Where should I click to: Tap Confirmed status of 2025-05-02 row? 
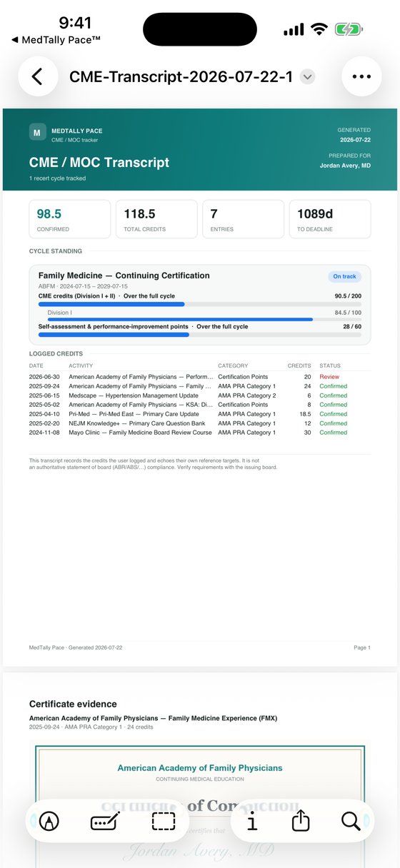click(333, 405)
